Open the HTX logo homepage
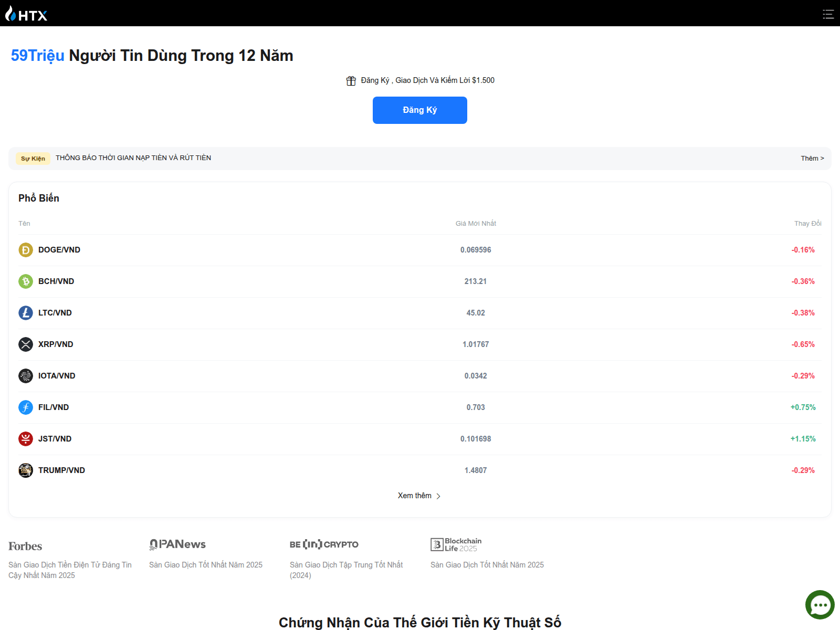This screenshot has width=840, height=630. (x=26, y=14)
